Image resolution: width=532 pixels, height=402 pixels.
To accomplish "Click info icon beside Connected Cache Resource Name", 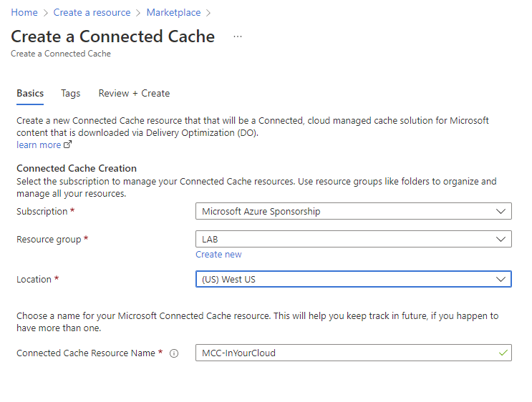I will 174,353.
